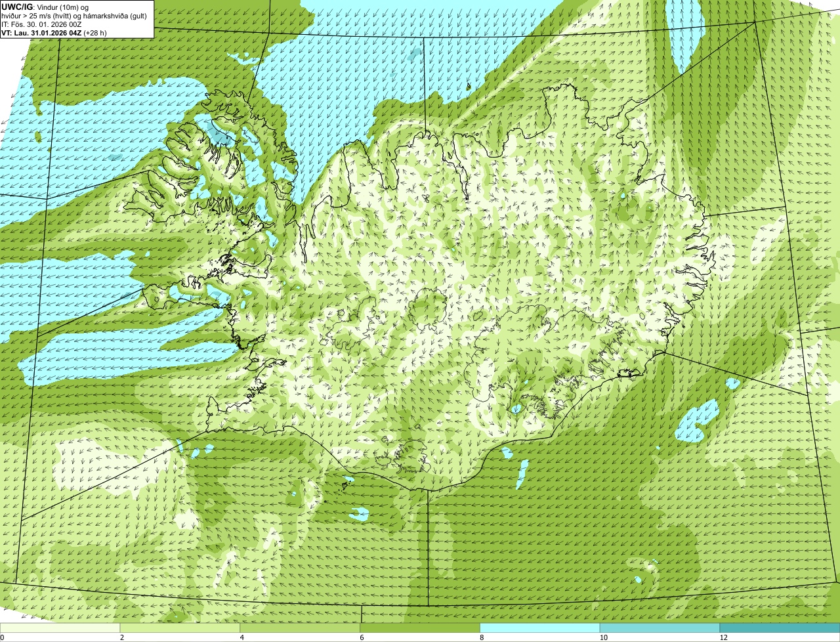
Task: Click the legend scale label "0"
Action: 2,637
